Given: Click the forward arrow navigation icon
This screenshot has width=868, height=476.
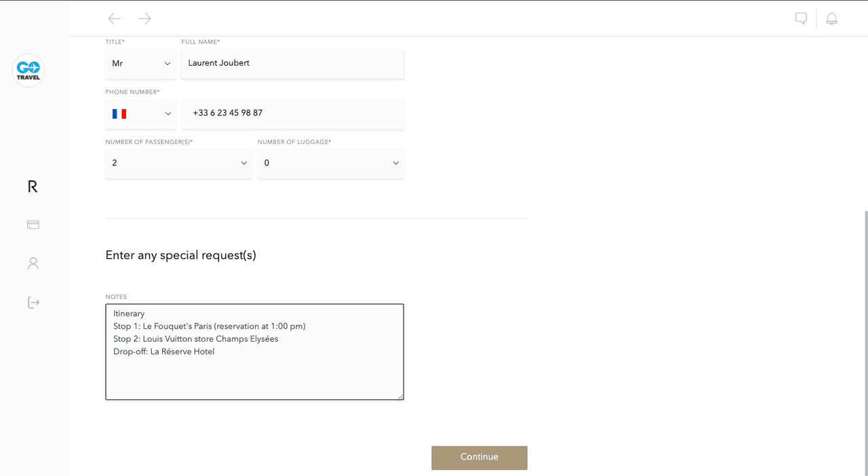Looking at the screenshot, I should click(x=144, y=19).
